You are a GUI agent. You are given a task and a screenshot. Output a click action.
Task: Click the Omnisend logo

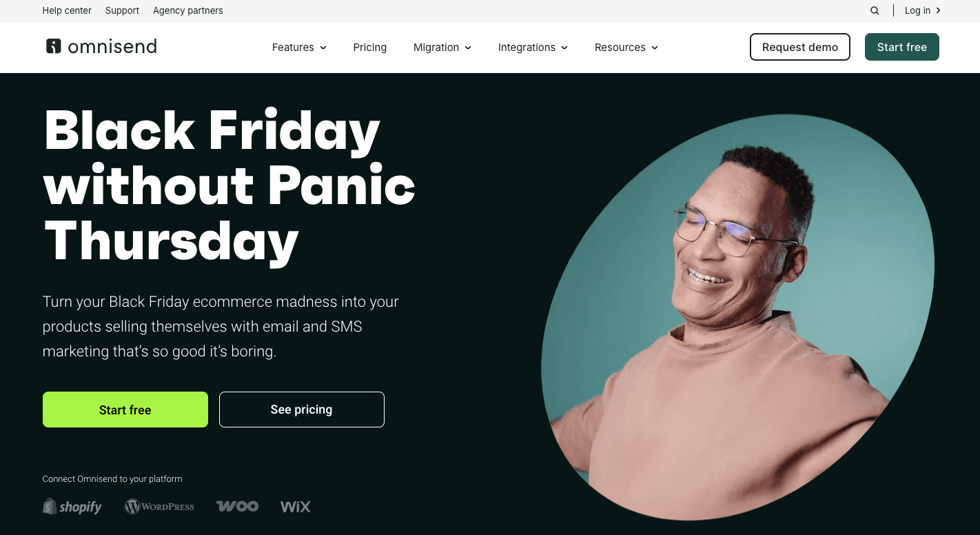tap(101, 46)
